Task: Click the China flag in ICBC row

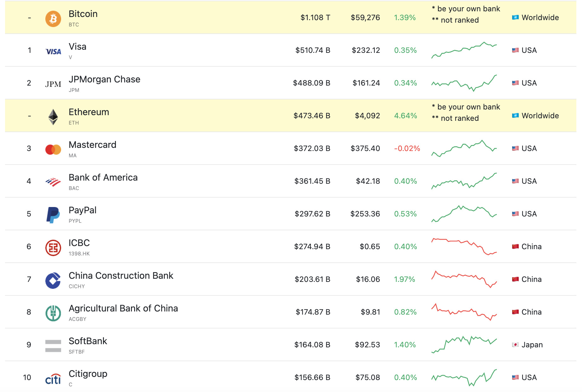Action: (x=515, y=246)
